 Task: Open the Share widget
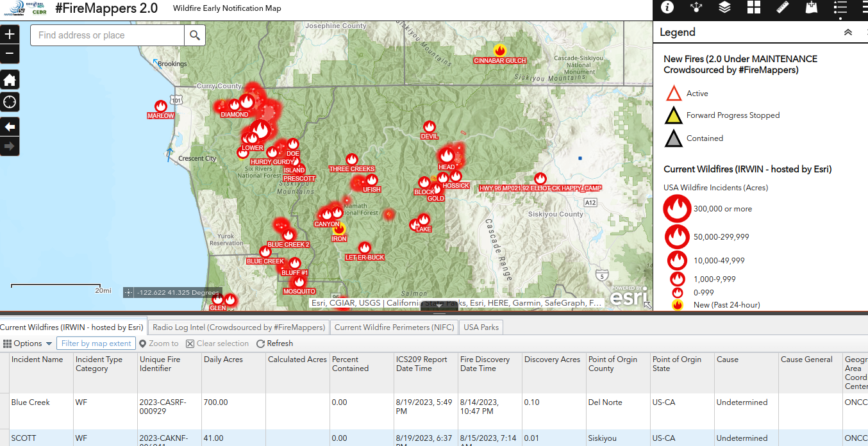pos(696,8)
